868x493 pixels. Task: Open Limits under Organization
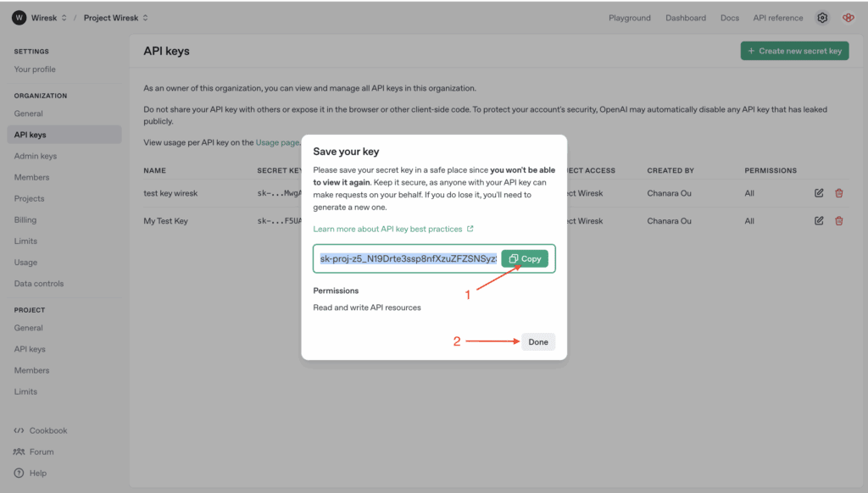25,241
